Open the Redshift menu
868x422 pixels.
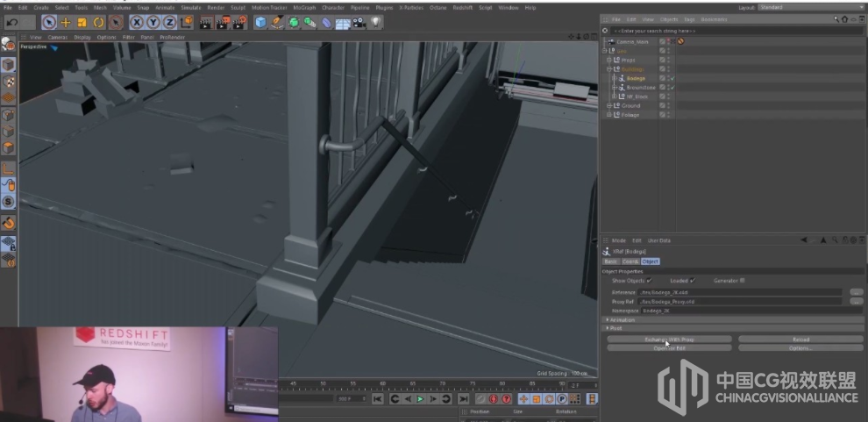[x=463, y=8]
